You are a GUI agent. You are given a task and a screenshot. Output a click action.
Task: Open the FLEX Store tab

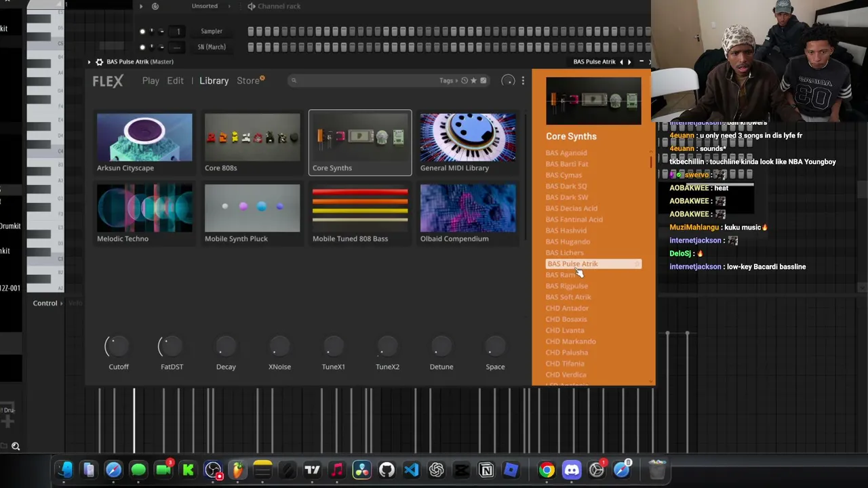[x=248, y=81]
